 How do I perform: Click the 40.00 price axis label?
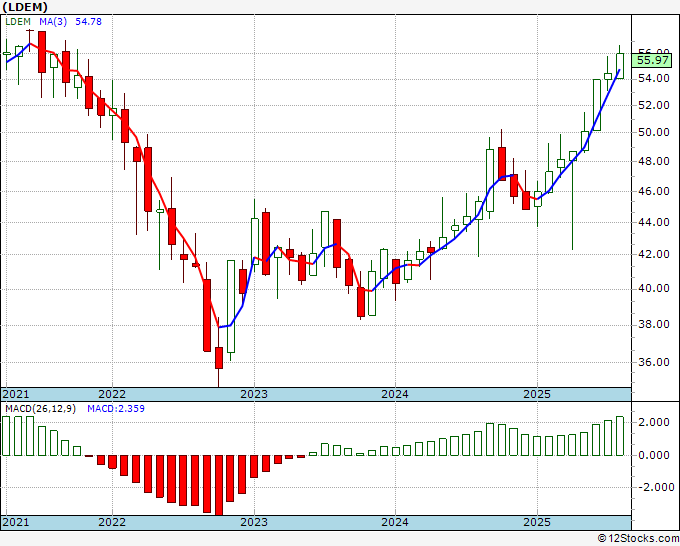(x=653, y=288)
